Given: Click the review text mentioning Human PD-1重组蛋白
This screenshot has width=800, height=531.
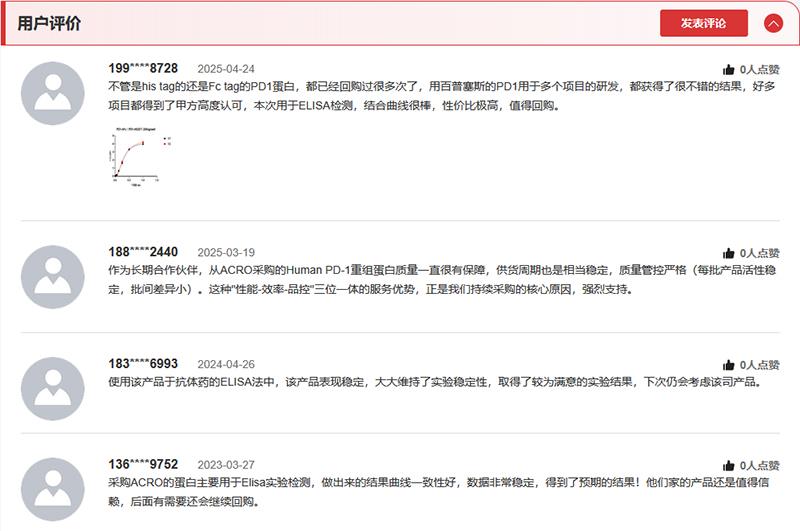Looking at the screenshot, I should click(440, 279).
